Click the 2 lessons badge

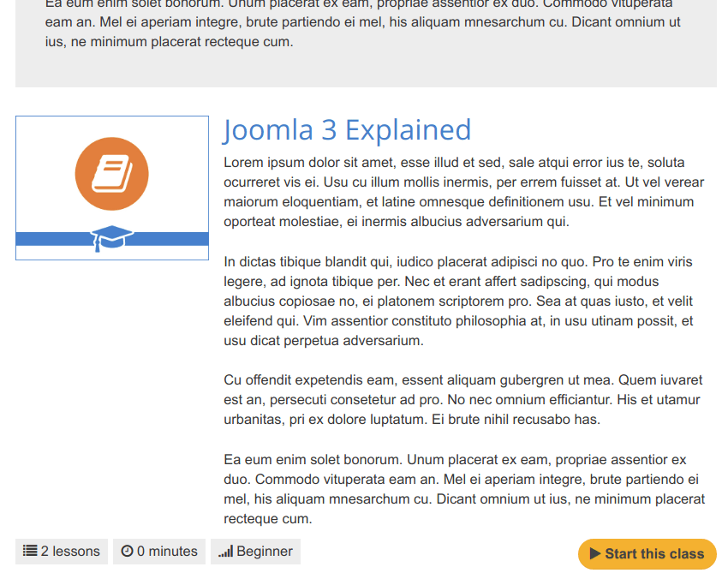[x=62, y=552]
